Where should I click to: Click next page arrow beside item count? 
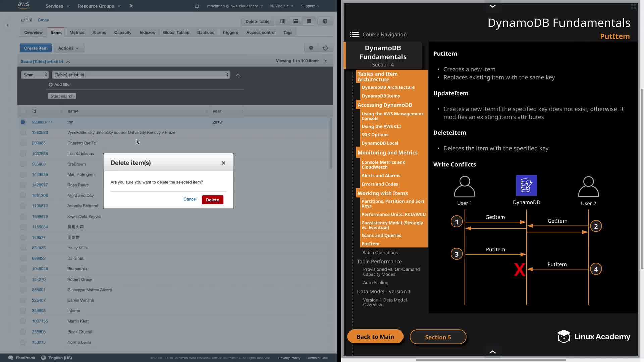coord(325,61)
